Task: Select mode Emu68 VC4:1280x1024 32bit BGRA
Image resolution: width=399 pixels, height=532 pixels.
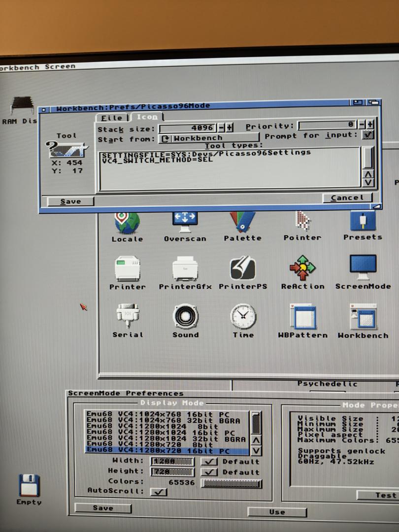Action: [x=167, y=439]
